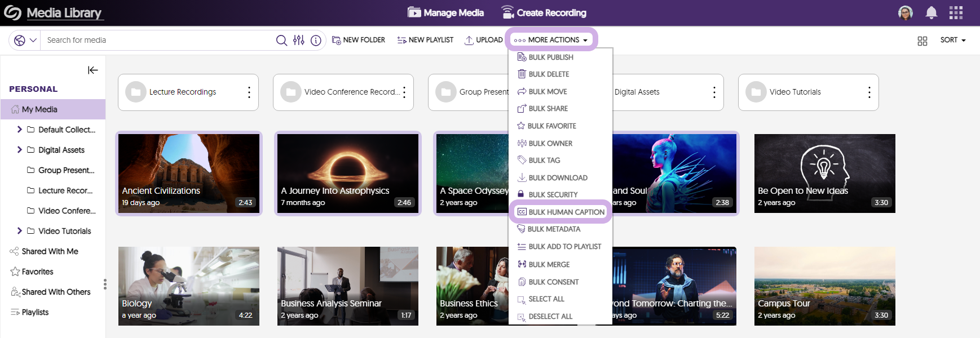The width and height of the screenshot is (980, 338).
Task: Click Select All in actions menu
Action: pyautogui.click(x=546, y=299)
